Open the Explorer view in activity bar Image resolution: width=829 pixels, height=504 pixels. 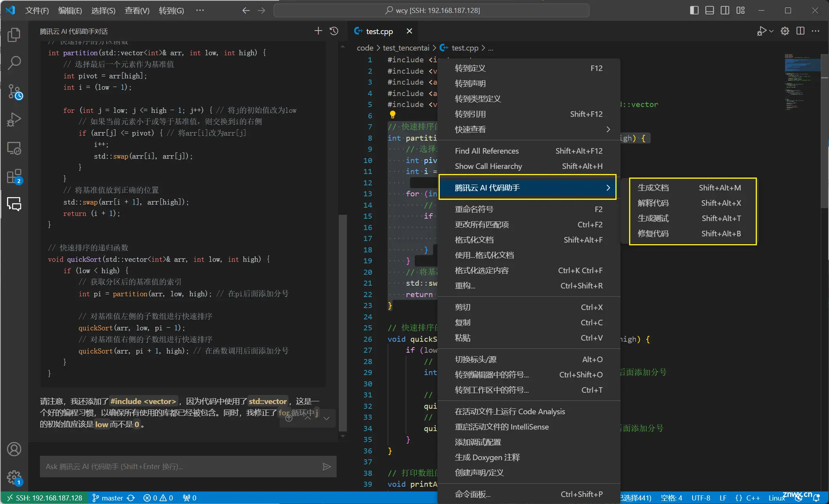coord(14,35)
